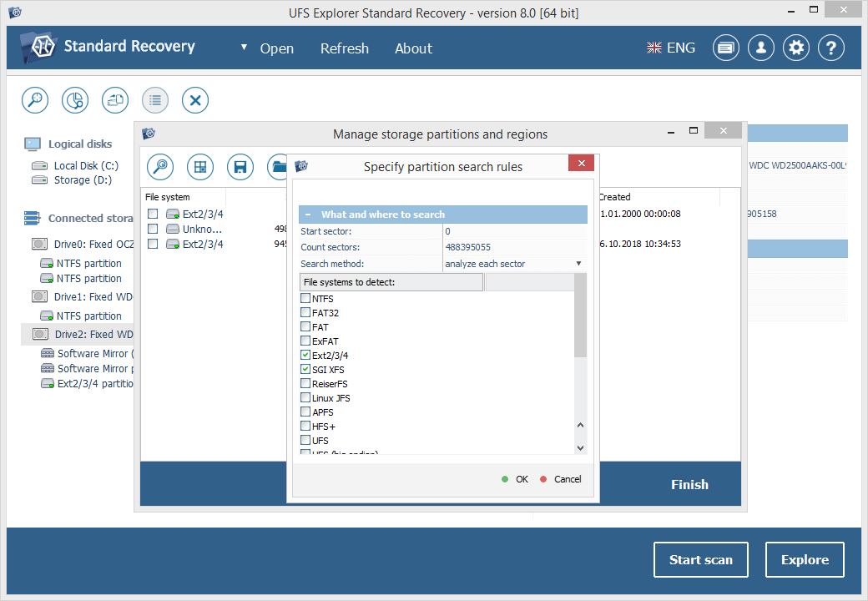The height and width of the screenshot is (601, 868).
Task: Click the file systems list scroll-down arrow
Action: pos(580,447)
